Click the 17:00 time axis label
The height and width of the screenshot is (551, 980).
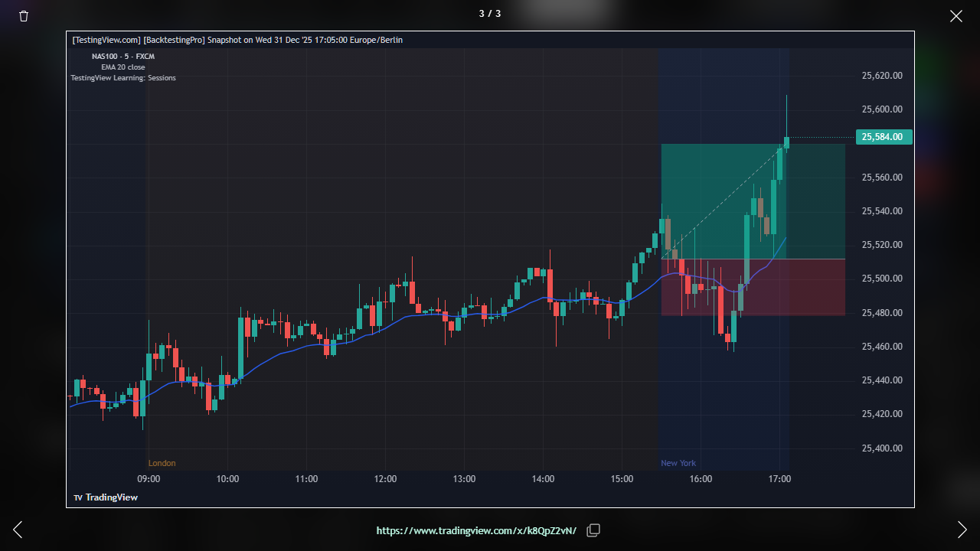click(779, 479)
